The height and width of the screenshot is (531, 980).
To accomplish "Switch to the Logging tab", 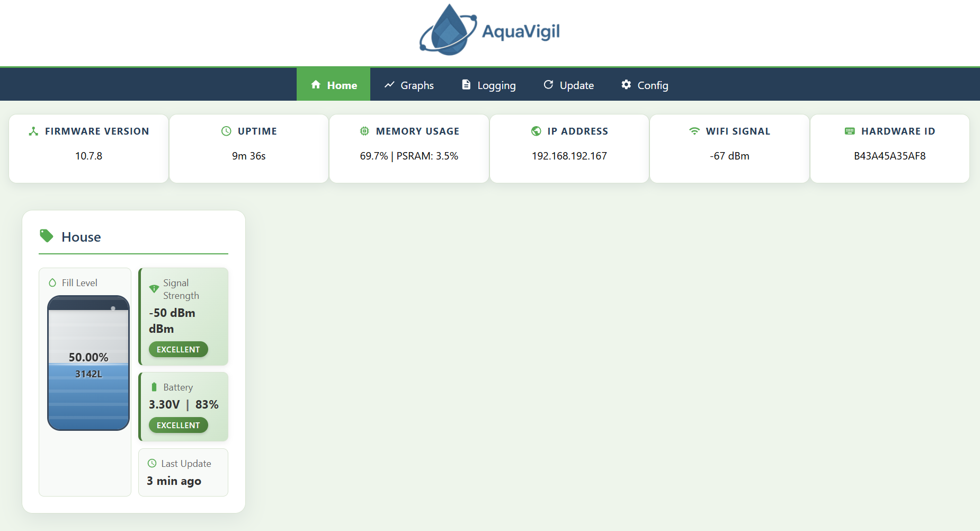I will (488, 85).
